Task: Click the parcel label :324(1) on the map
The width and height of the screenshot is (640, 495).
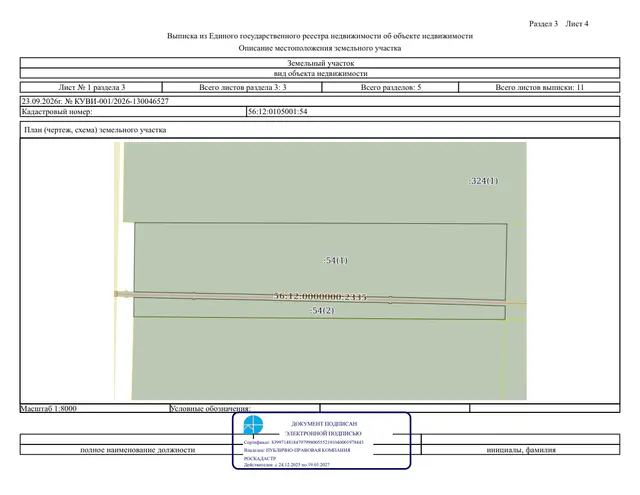Action: tap(483, 181)
